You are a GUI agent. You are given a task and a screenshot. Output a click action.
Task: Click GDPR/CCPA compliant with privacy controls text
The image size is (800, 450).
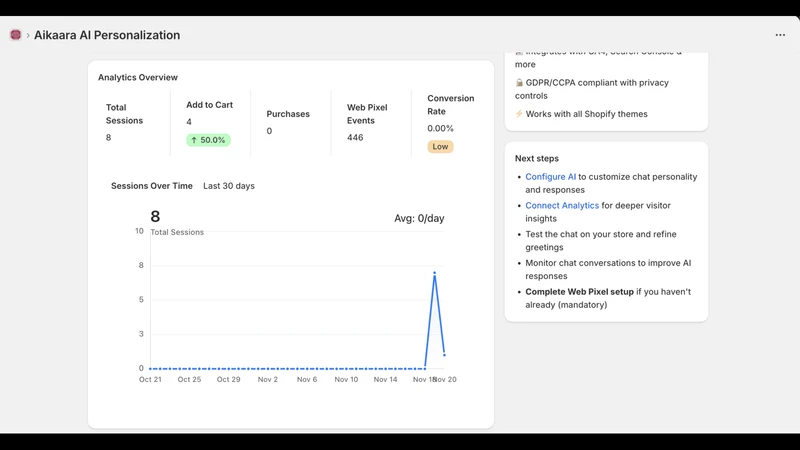(x=592, y=89)
